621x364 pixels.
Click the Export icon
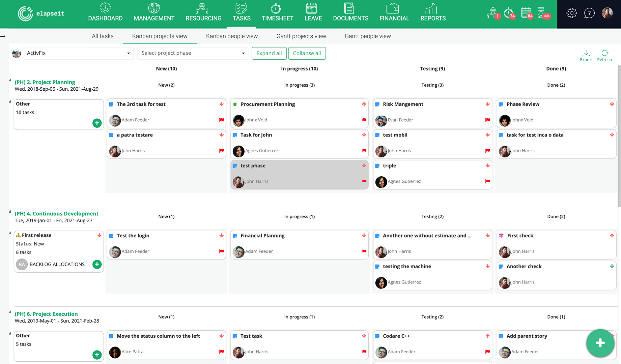pos(586,56)
